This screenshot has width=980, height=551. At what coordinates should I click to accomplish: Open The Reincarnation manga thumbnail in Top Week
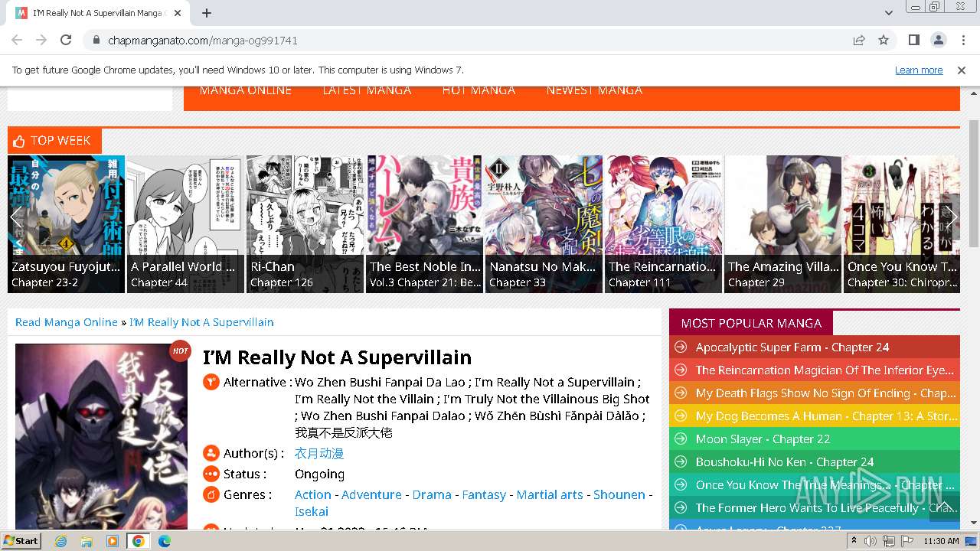663,223
